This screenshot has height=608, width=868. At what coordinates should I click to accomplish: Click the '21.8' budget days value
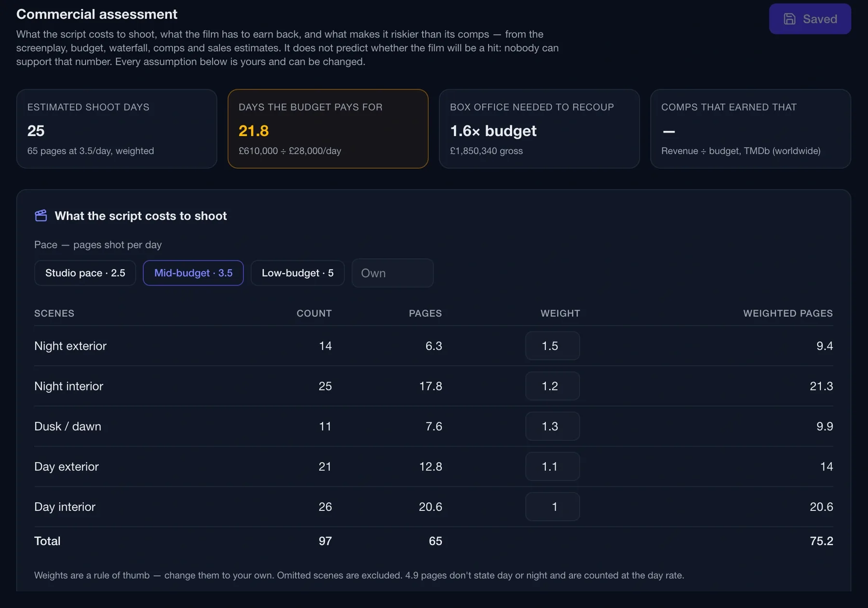(x=254, y=131)
